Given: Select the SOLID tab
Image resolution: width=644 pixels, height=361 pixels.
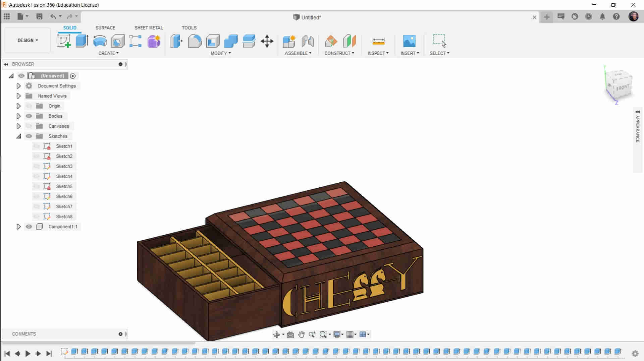Looking at the screenshot, I should coord(70,28).
